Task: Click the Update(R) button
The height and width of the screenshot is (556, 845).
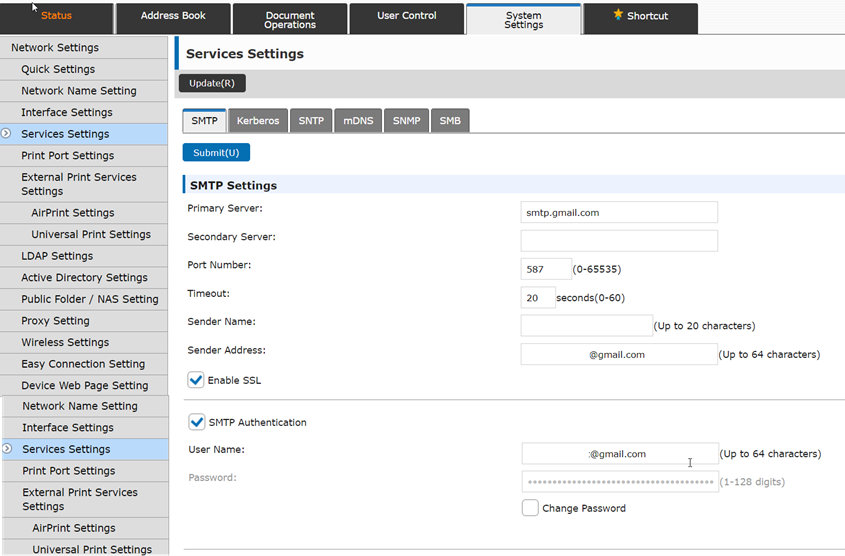Action: tap(212, 83)
